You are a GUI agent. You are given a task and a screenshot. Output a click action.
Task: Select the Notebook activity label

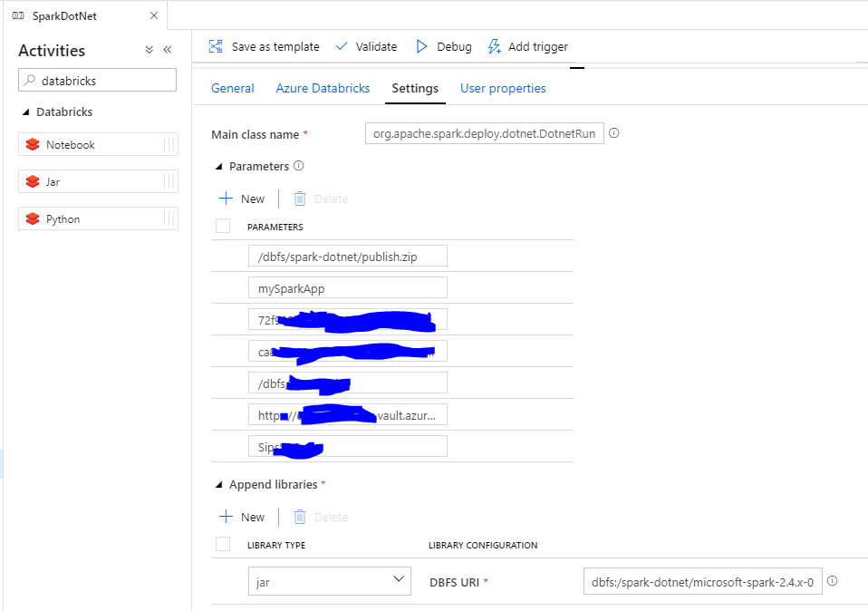pos(71,144)
